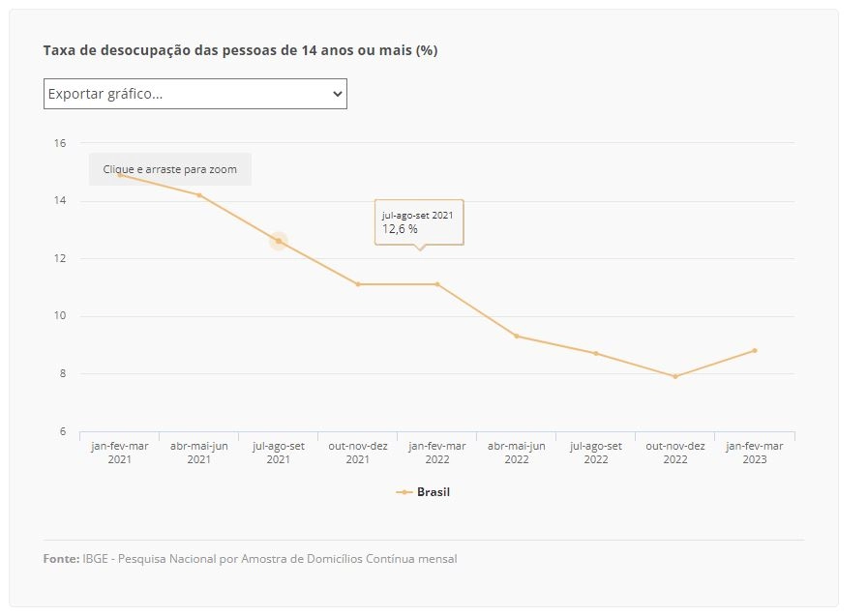
Task: Click the Brasil legend line marker icon
Action: (x=404, y=492)
